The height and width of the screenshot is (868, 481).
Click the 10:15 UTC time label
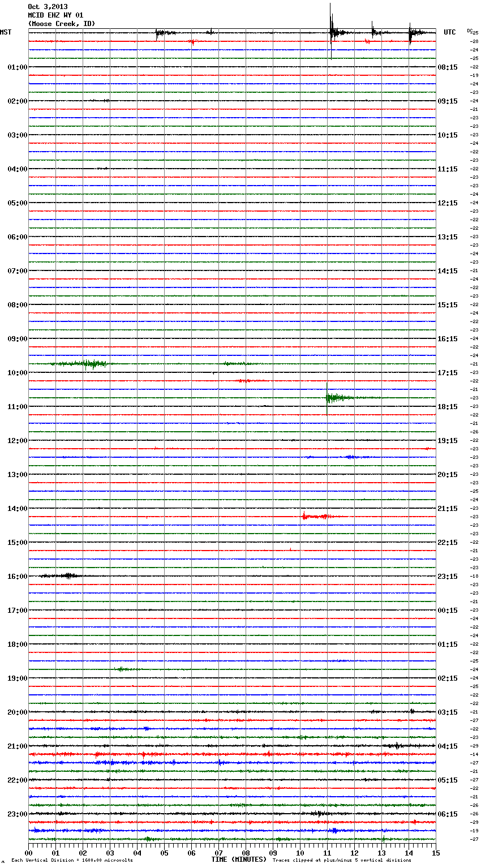[448, 135]
